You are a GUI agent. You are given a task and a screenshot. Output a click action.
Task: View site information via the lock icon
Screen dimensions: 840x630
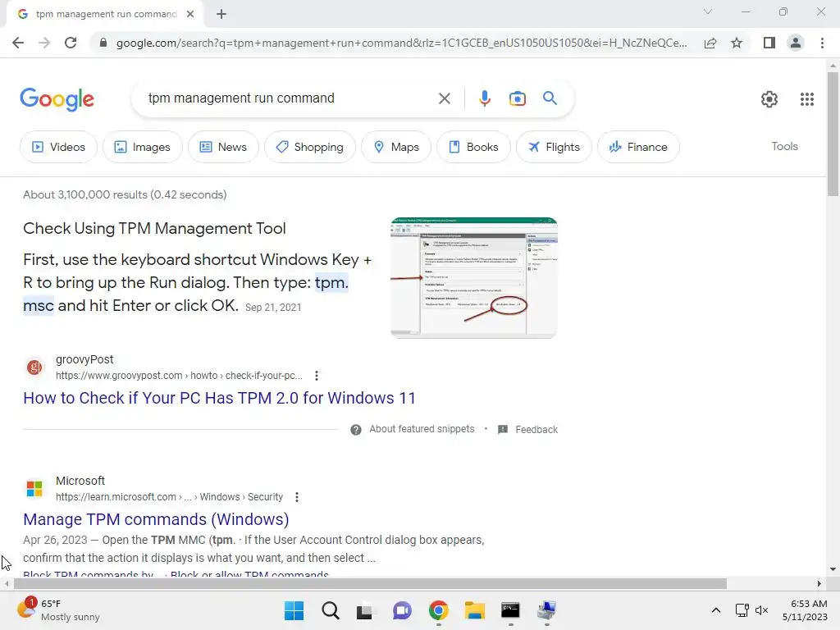tap(103, 43)
